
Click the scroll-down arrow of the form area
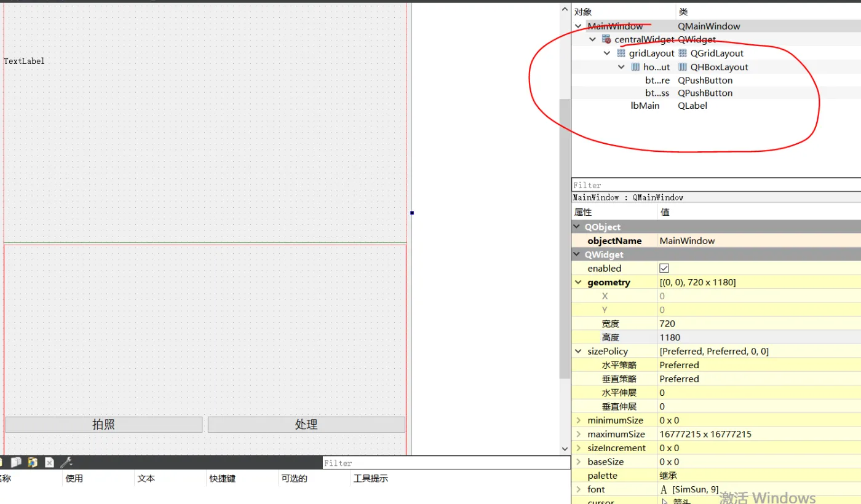565,449
